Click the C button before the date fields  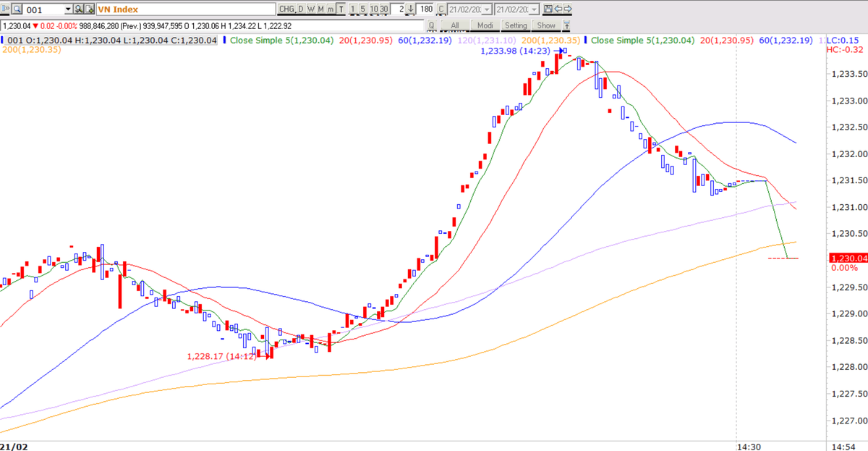point(441,9)
